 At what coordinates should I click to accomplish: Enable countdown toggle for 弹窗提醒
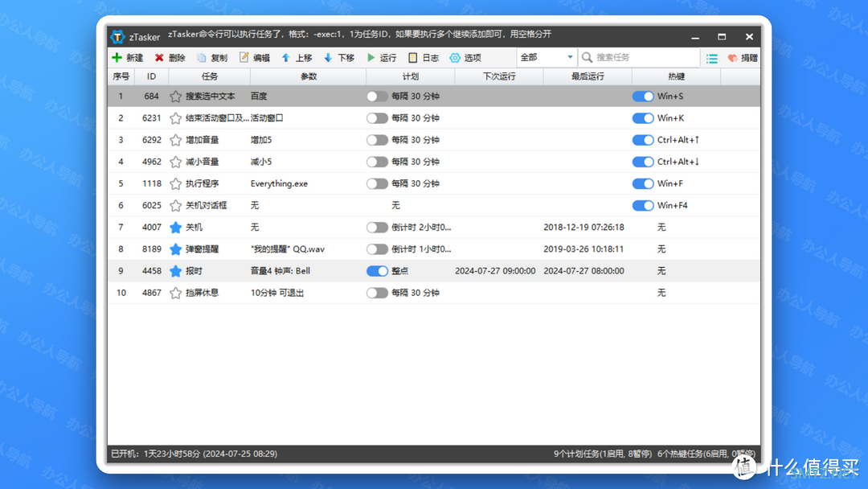coord(377,249)
